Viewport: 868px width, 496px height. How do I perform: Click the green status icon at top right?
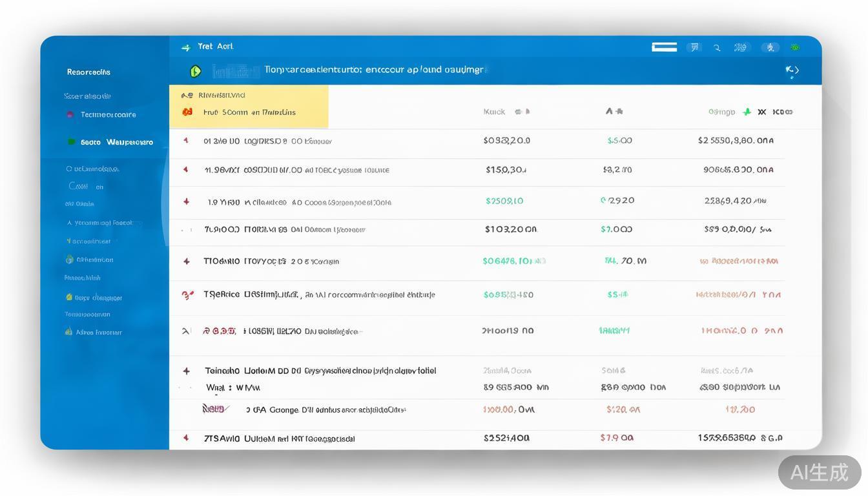point(795,47)
